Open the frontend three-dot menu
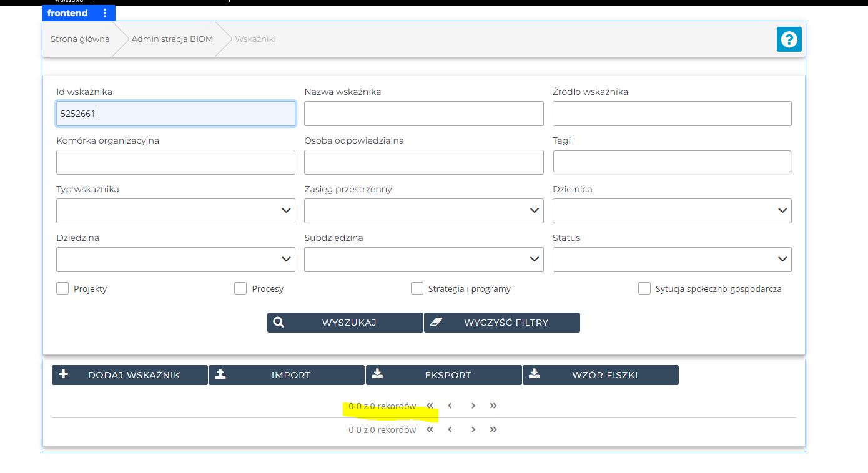This screenshot has width=868, height=473. 104,13
